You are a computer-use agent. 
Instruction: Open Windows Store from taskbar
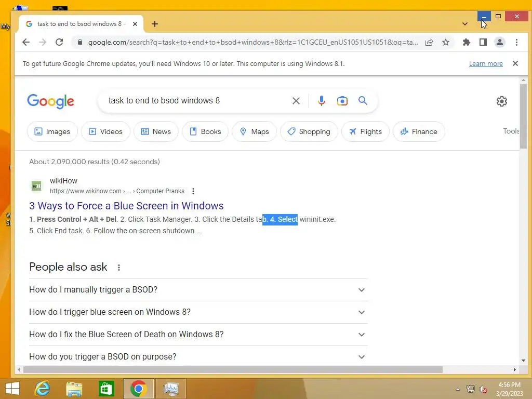click(x=106, y=389)
